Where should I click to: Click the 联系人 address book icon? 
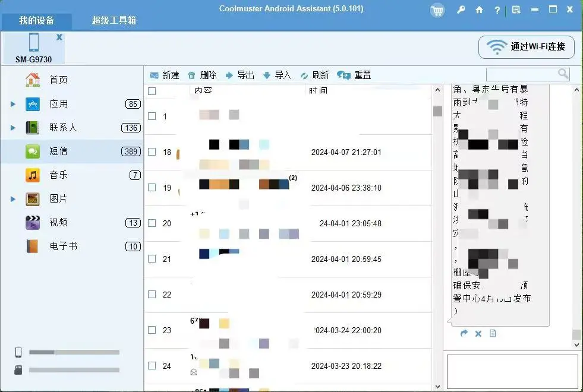click(33, 128)
